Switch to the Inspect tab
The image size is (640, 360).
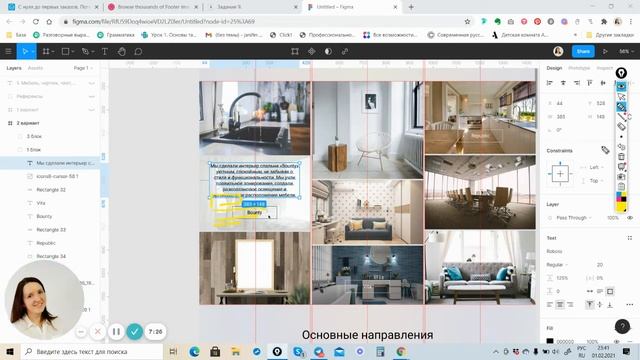pyautogui.click(x=604, y=68)
